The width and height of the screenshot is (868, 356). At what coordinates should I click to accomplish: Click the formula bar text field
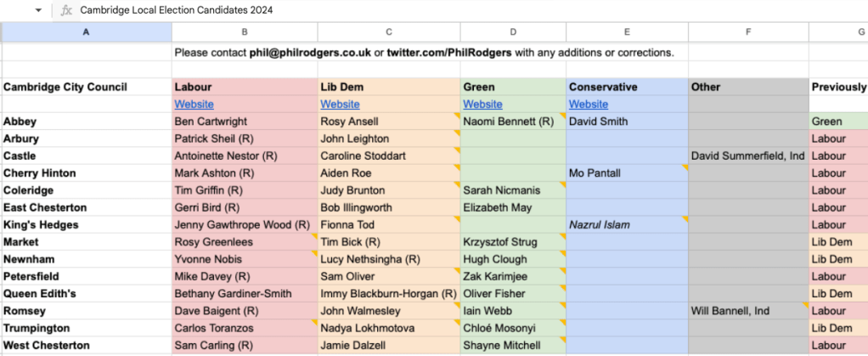[x=425, y=10]
